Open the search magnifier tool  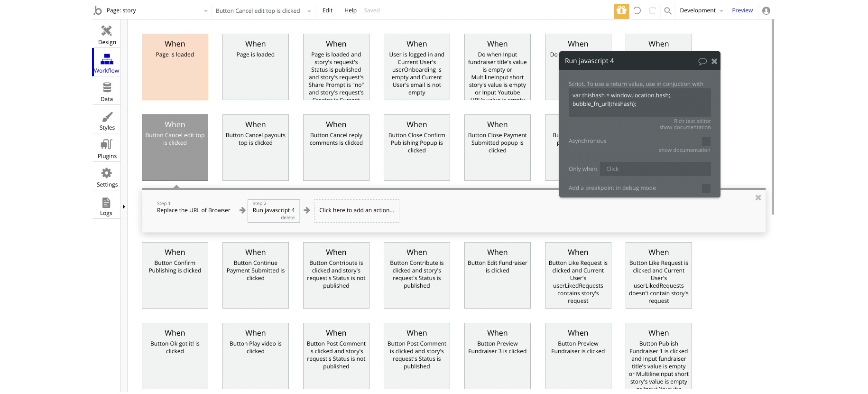point(667,10)
